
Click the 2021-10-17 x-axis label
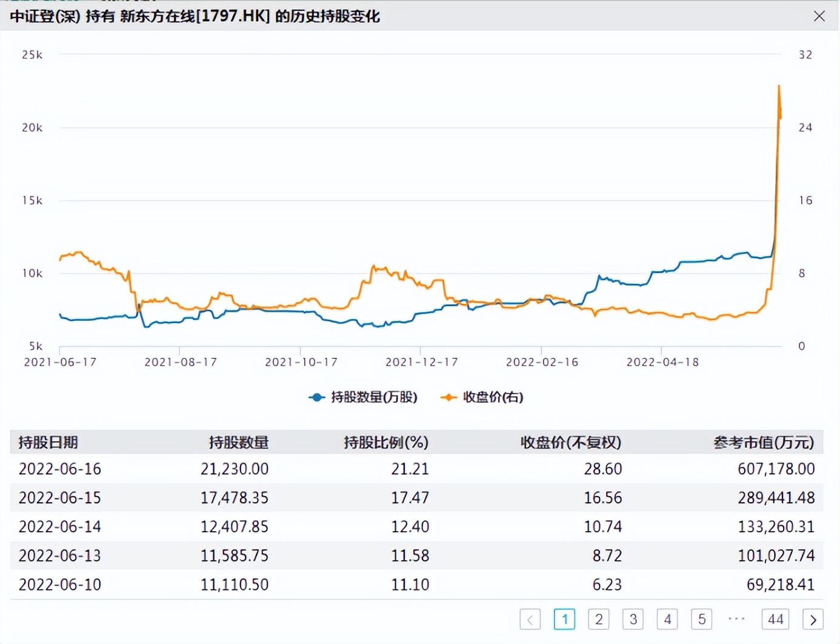click(301, 362)
